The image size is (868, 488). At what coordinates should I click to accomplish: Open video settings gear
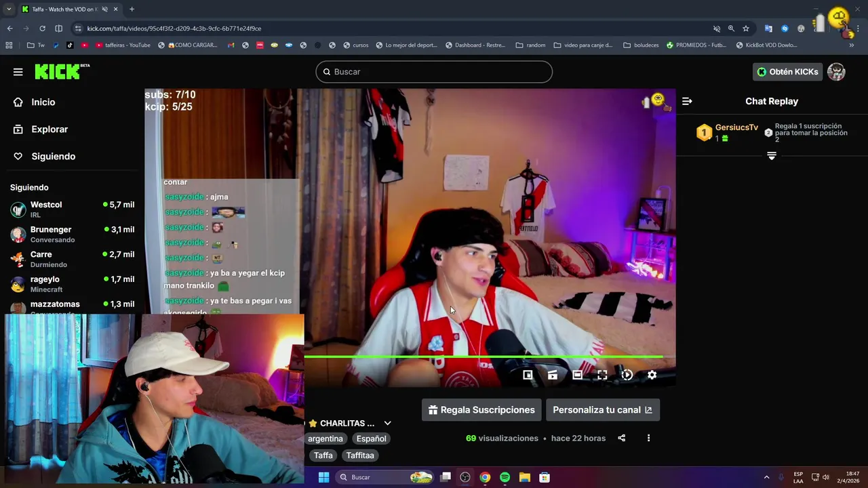click(652, 375)
